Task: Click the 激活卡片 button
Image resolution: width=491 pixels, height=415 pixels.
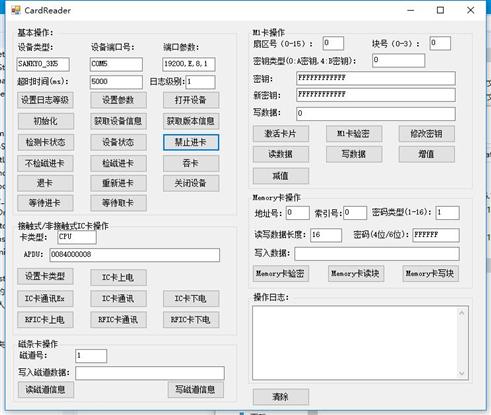Action: pyautogui.click(x=281, y=134)
